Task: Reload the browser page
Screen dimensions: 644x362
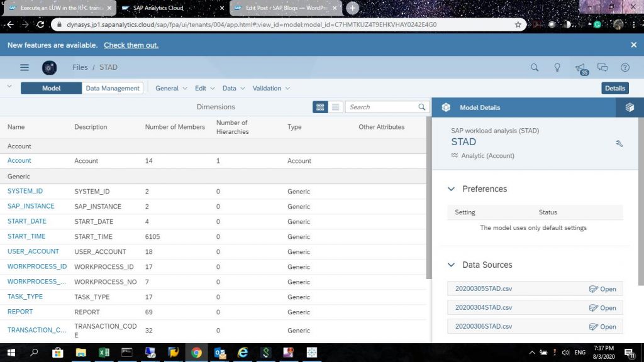Action: pyautogui.click(x=40, y=25)
